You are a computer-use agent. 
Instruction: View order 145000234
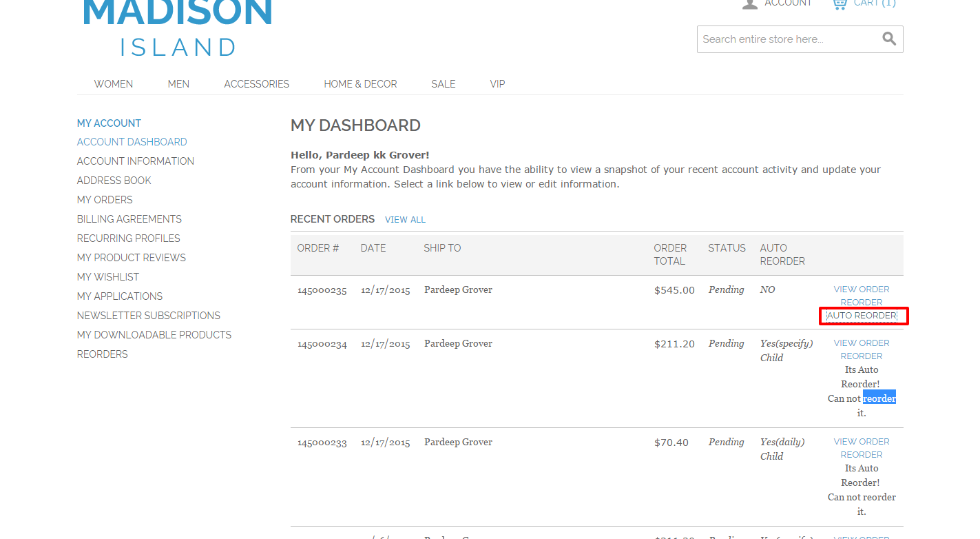(x=862, y=343)
